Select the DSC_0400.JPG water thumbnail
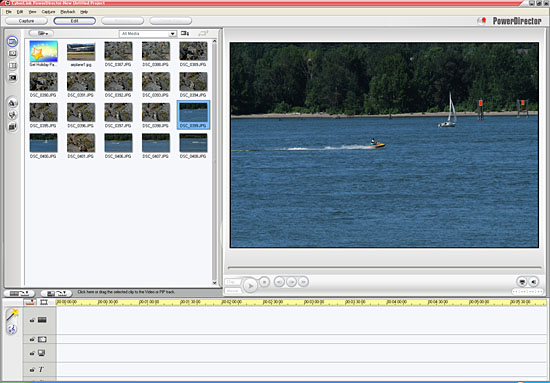 [43, 143]
